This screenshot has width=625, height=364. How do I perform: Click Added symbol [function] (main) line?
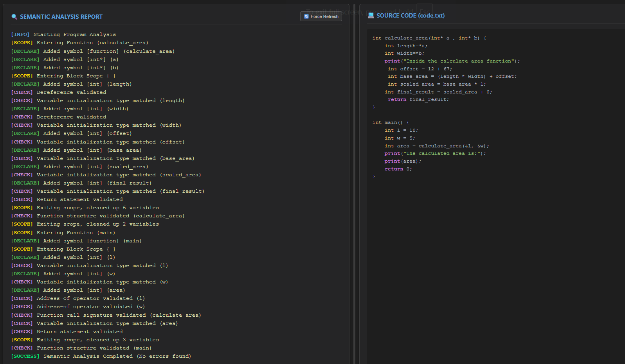pyautogui.click(x=76, y=241)
